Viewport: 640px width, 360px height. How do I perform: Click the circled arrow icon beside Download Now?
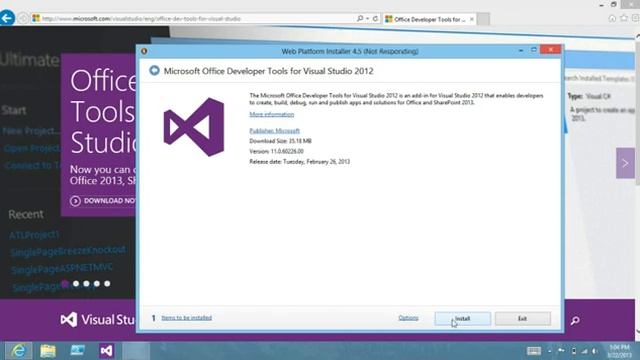75,201
